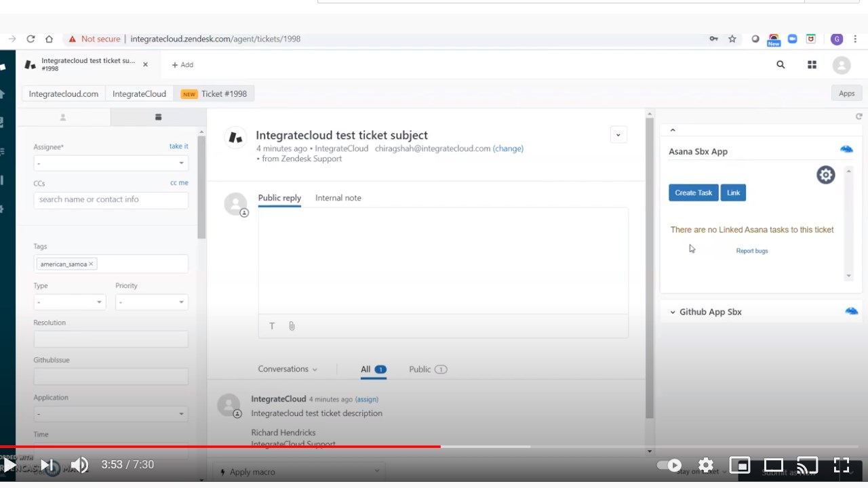Click Create Task button

[694, 192]
